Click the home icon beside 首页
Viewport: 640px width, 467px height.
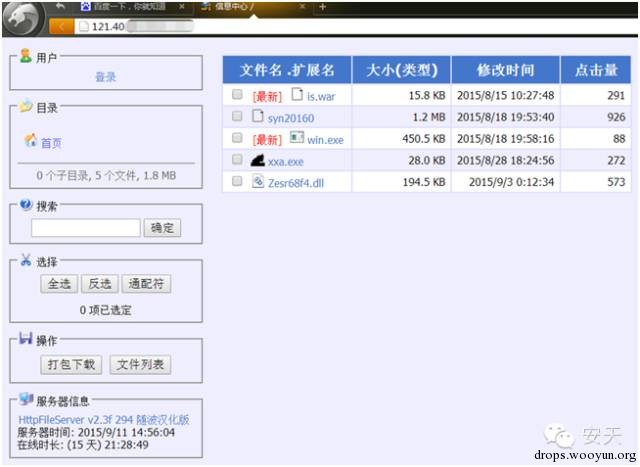pyautogui.click(x=30, y=142)
